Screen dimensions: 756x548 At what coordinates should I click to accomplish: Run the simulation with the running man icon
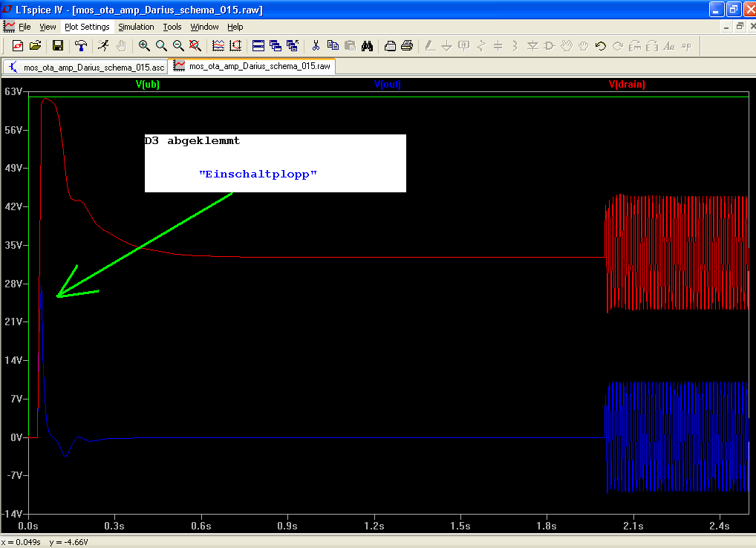click(104, 46)
